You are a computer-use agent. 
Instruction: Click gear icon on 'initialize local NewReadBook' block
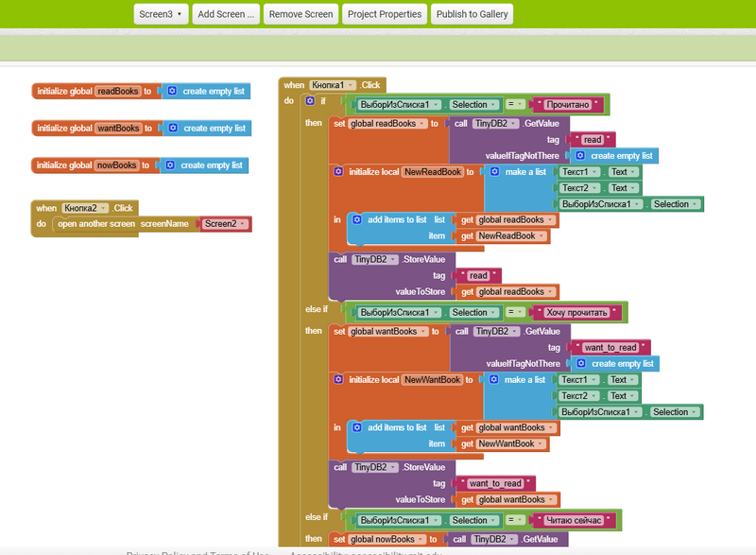pyautogui.click(x=338, y=172)
